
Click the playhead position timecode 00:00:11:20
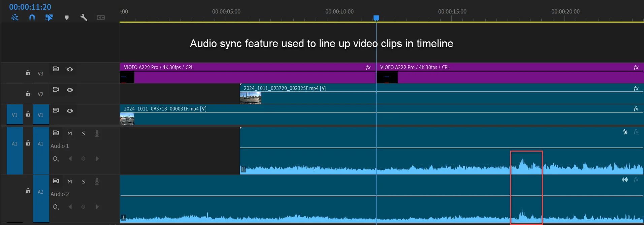coord(30,7)
